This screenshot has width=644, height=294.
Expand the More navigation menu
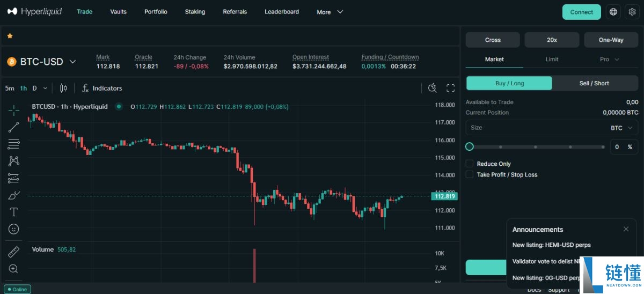330,12
